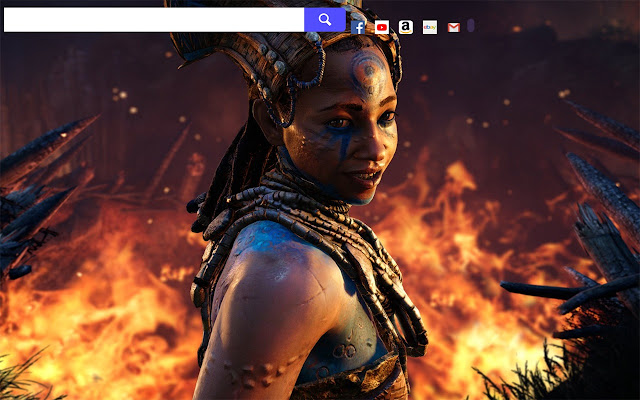This screenshot has height=400, width=640.
Task: Open the Facebook shortcut icon
Action: (358, 27)
